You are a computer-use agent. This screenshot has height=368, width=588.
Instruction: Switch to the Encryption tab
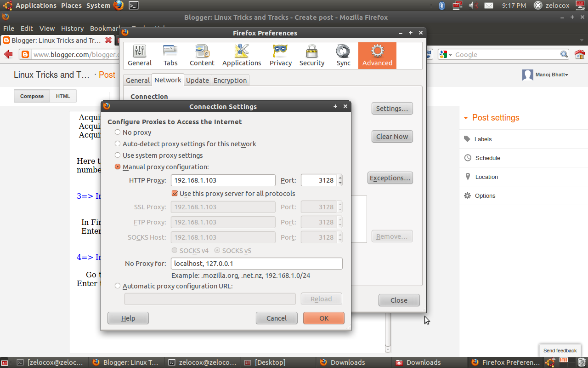(x=230, y=80)
